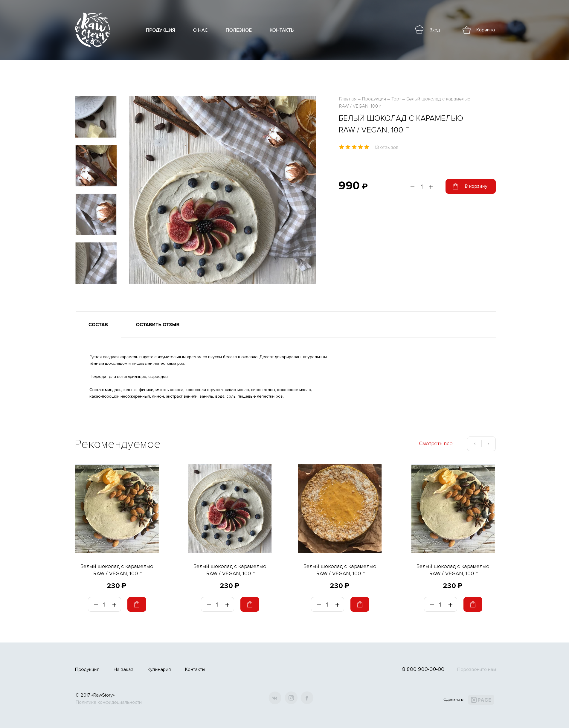Increase quantity of second recommended product
Viewport: 569px width, 728px height.
coord(227,605)
